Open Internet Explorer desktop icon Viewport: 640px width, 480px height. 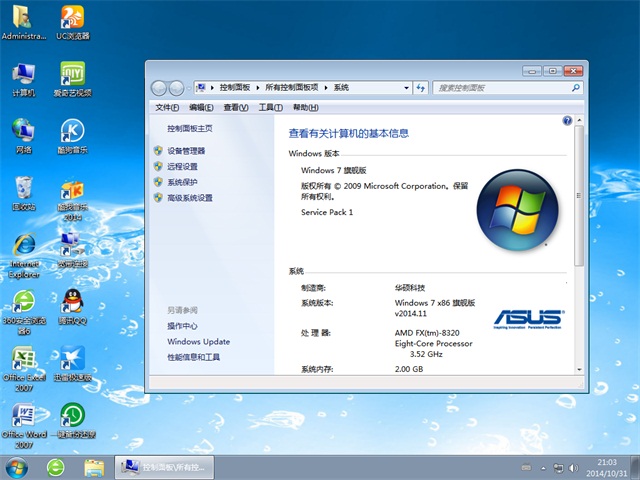[24, 246]
